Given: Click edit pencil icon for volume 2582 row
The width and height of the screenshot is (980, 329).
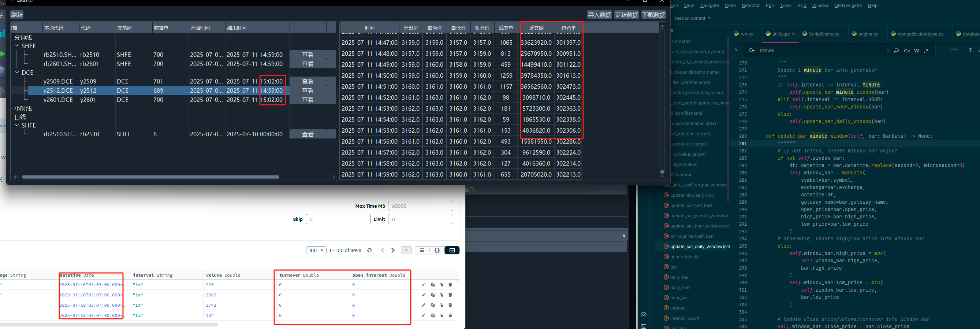Looking at the screenshot, I should [424, 295].
